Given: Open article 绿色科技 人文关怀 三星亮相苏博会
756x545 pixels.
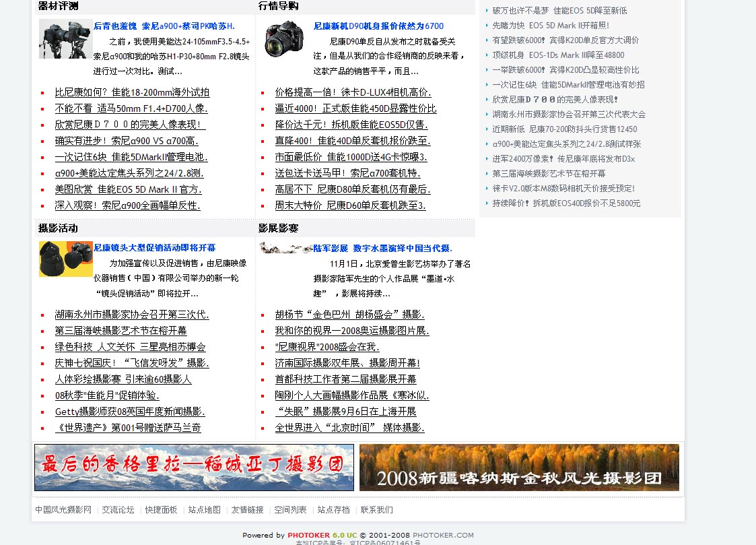Looking at the screenshot, I should [x=130, y=347].
